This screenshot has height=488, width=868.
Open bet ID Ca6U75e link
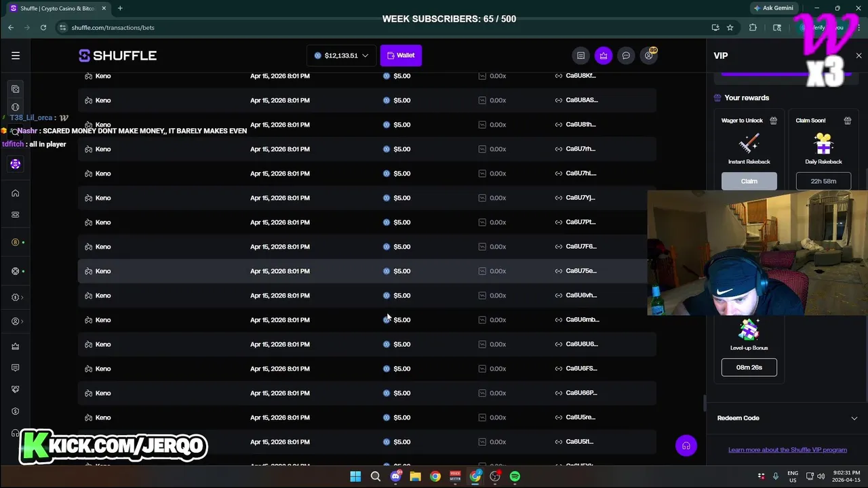tap(581, 271)
